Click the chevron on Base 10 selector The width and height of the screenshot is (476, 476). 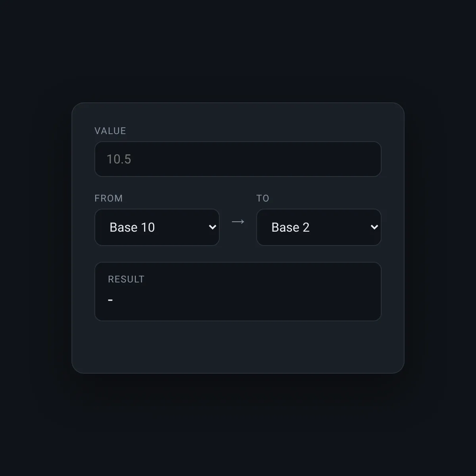(x=213, y=227)
